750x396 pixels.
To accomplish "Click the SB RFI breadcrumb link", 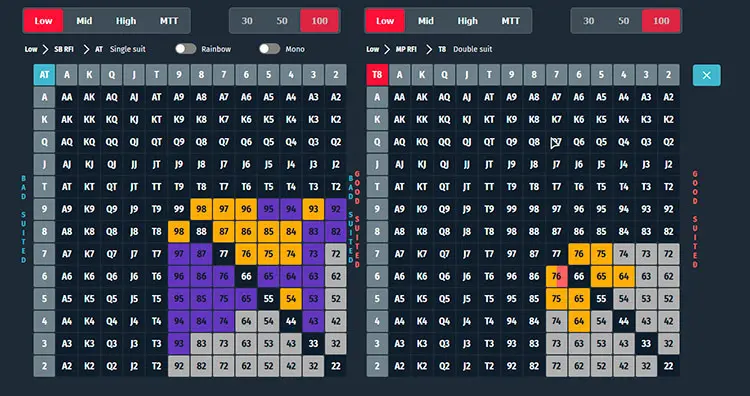I will click(64, 49).
